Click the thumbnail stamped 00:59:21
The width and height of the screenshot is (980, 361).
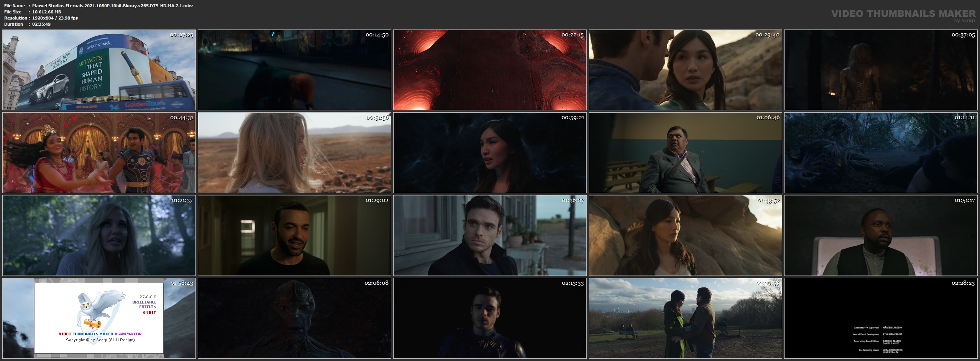click(x=490, y=153)
